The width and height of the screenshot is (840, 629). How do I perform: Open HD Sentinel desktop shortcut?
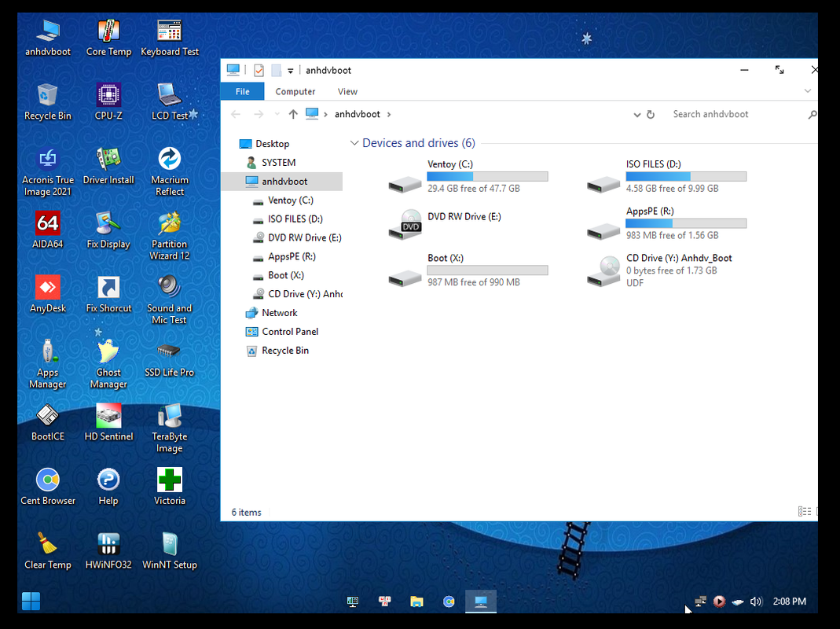[x=108, y=422]
